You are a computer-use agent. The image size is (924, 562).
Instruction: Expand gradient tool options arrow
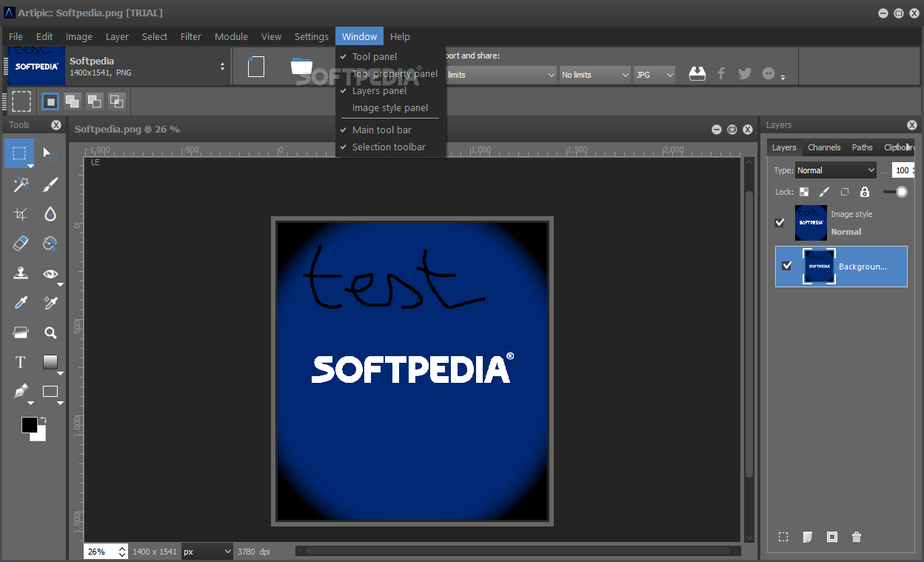click(x=60, y=374)
